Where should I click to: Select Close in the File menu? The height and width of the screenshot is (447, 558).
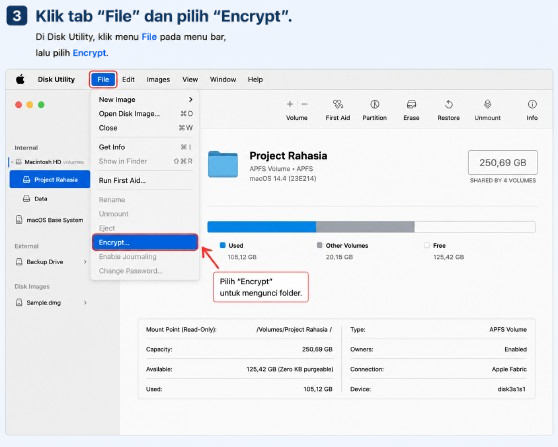pyautogui.click(x=146, y=128)
